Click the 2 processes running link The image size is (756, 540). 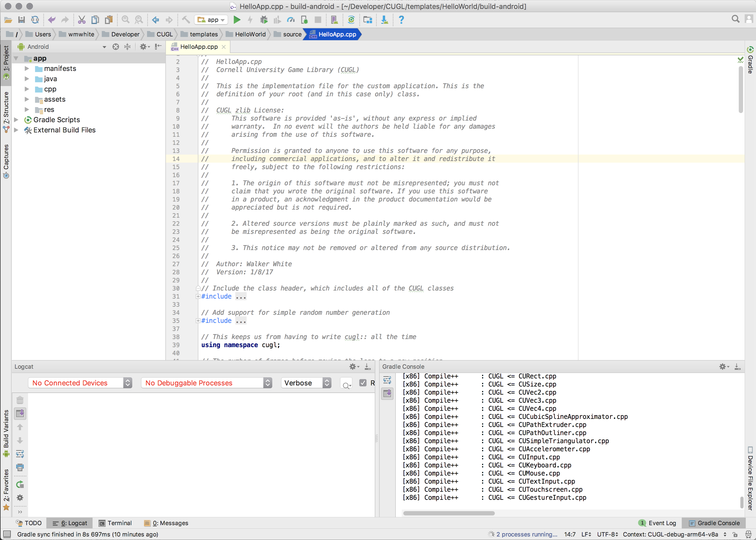tap(526, 534)
